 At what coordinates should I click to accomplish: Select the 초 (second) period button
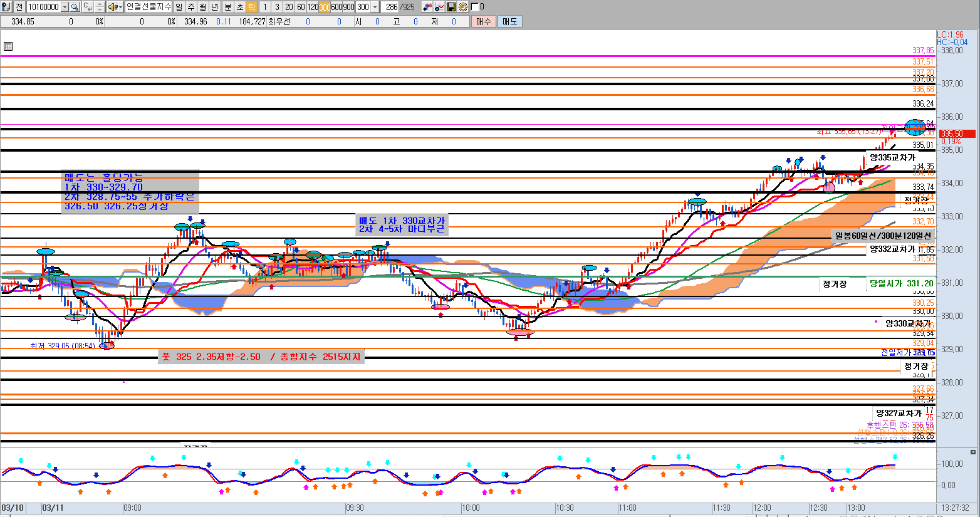(239, 7)
